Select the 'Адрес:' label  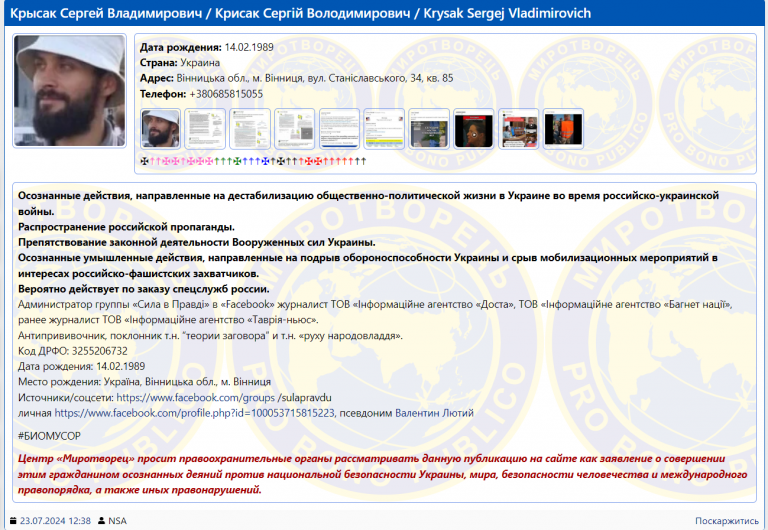tap(157, 78)
